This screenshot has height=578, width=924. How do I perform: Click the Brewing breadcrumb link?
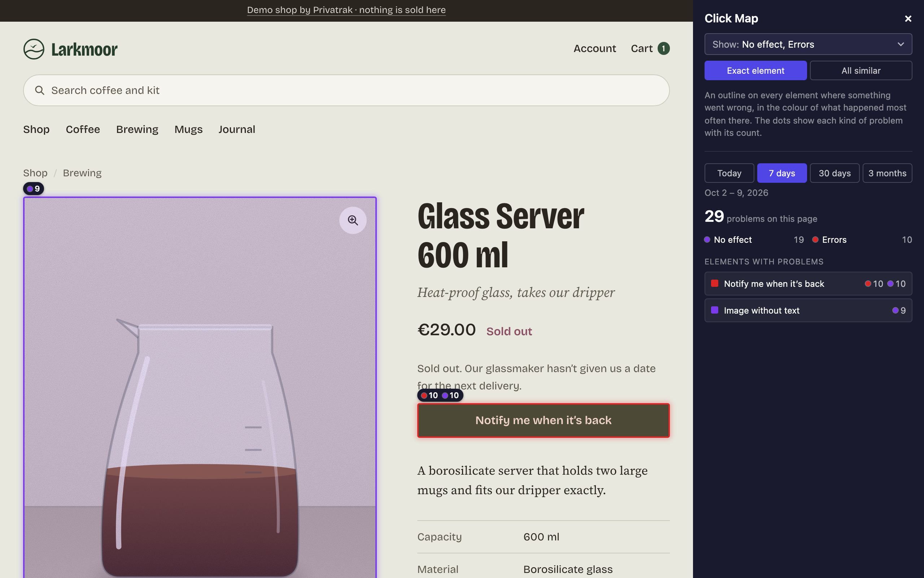pos(82,173)
